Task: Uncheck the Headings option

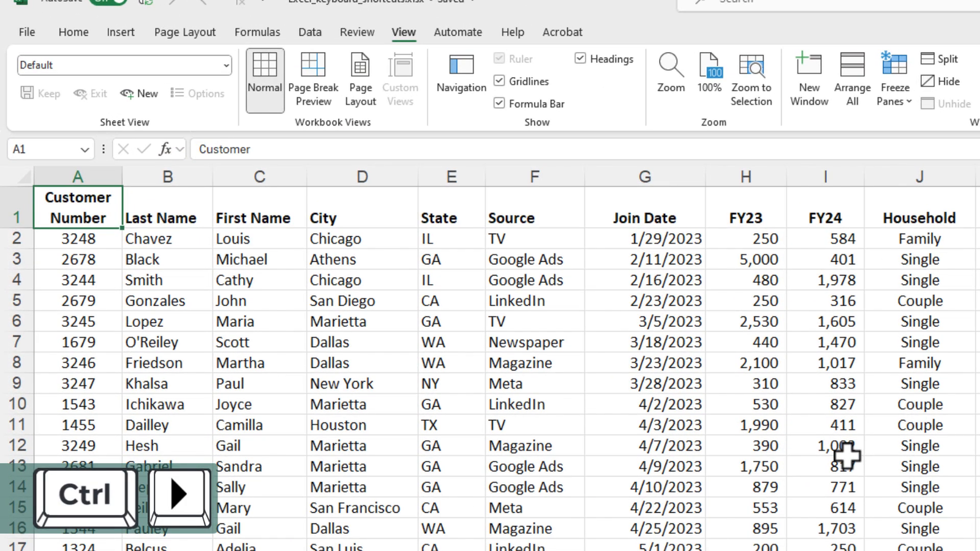Action: tap(580, 58)
